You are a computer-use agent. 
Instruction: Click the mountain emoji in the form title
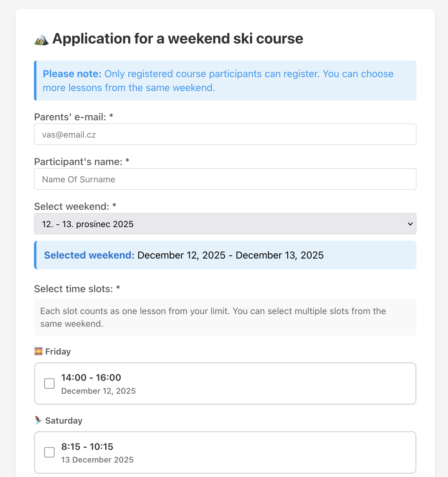click(41, 39)
